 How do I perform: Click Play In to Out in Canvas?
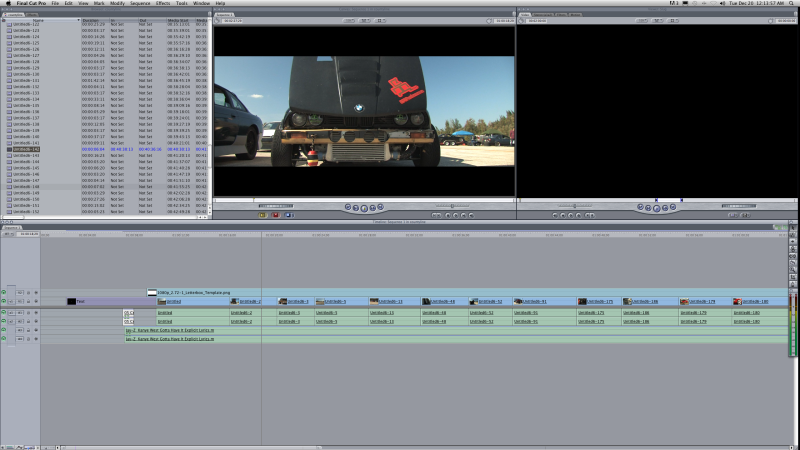coord(356,208)
